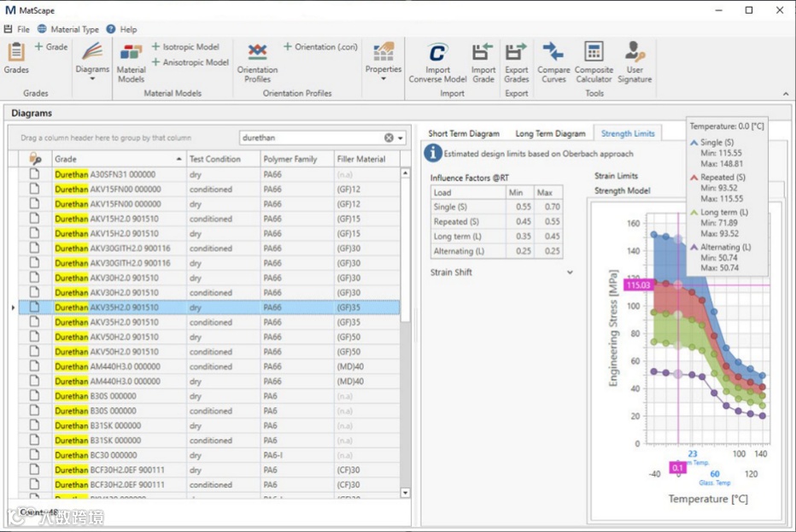Switch to Long Term Diagram tab
This screenshot has width=796, height=532.
[550, 133]
